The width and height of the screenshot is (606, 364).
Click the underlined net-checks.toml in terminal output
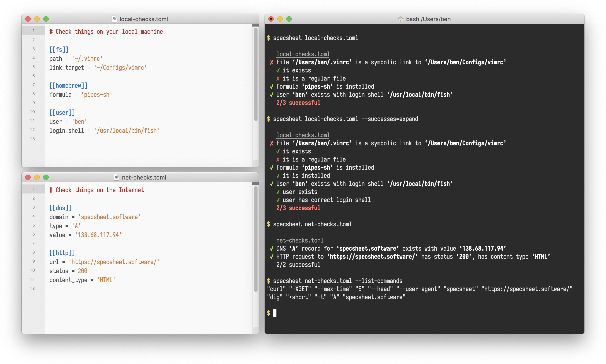click(299, 240)
